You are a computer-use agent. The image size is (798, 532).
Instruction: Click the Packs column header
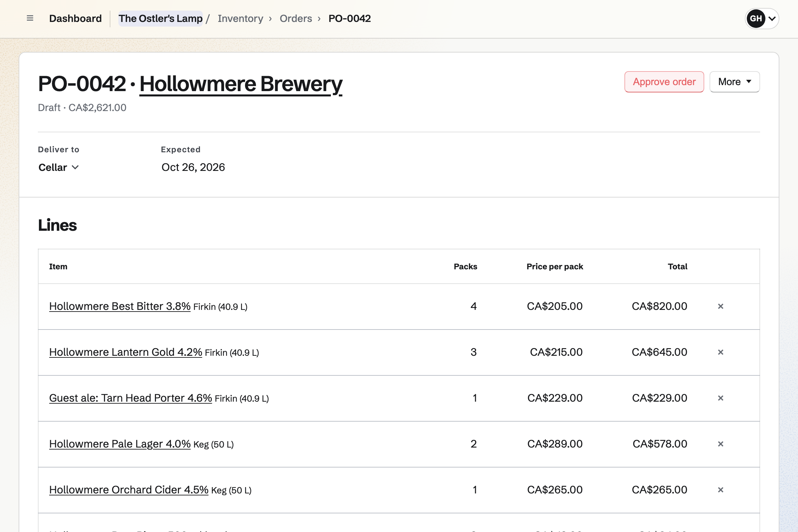pos(465,267)
